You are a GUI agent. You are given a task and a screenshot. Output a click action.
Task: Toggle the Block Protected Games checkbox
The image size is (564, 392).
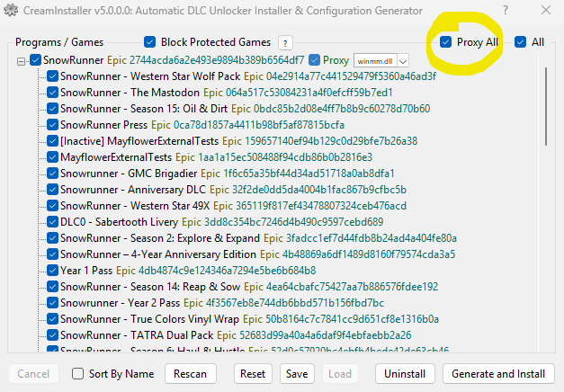click(149, 42)
